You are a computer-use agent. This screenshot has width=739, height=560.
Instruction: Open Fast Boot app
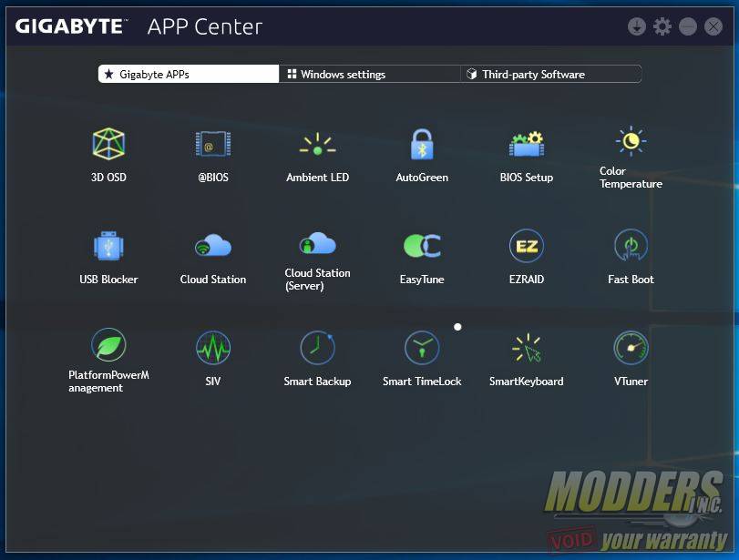tap(631, 246)
